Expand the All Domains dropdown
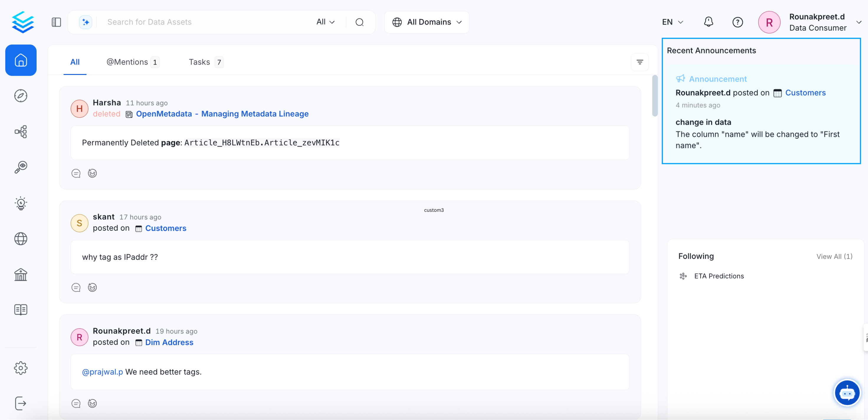Image resolution: width=868 pixels, height=420 pixels. click(x=426, y=22)
